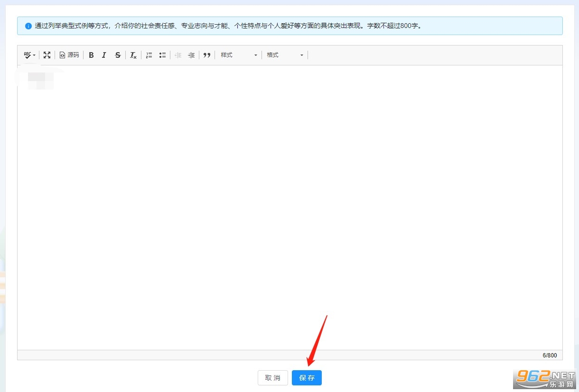579x392 pixels.
Task: Click the 6/800 character counter
Action: point(550,355)
